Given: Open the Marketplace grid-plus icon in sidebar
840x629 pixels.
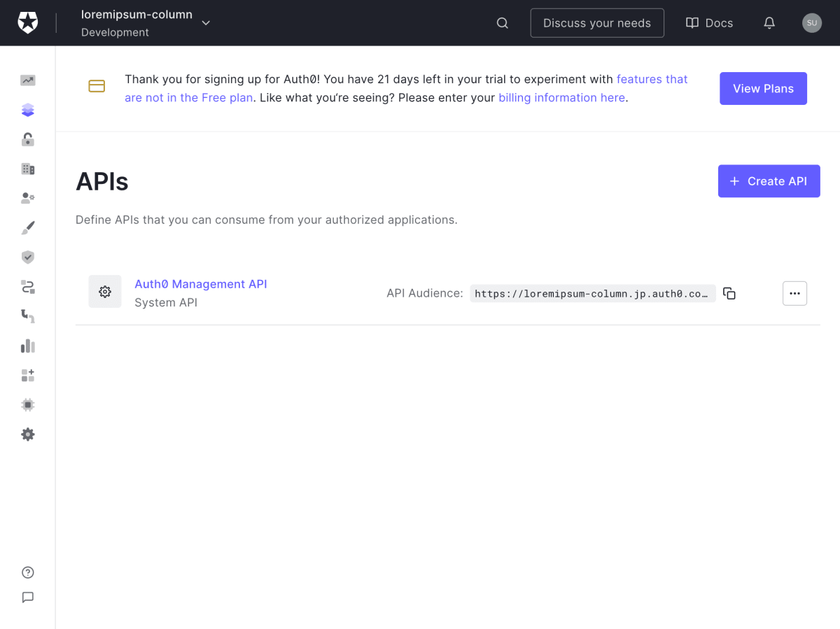Looking at the screenshot, I should 28,376.
